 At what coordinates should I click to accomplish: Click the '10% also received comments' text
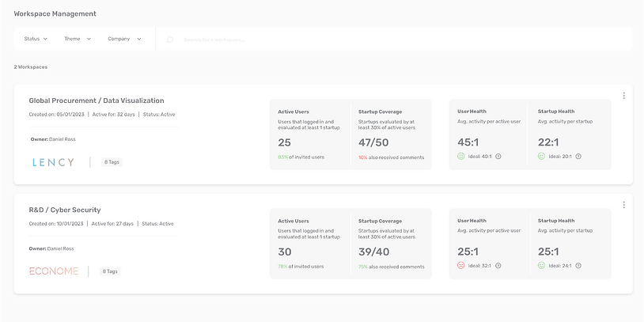[x=391, y=157]
